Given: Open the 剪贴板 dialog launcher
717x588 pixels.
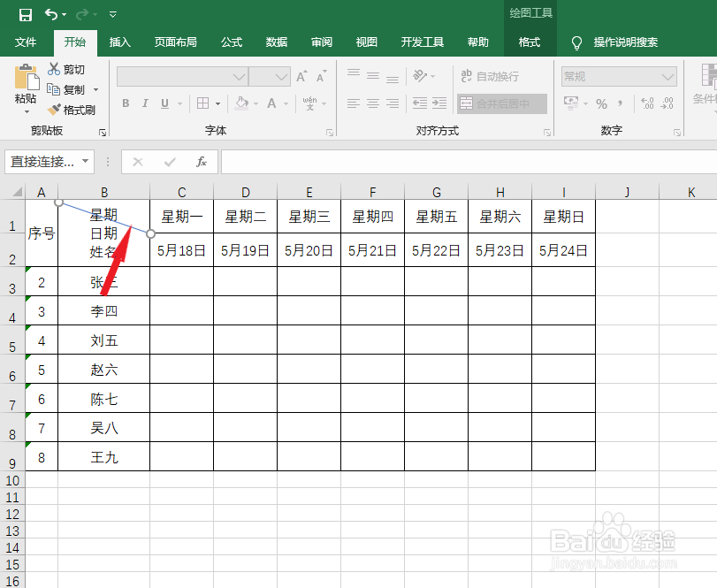Looking at the screenshot, I should pos(103,133).
